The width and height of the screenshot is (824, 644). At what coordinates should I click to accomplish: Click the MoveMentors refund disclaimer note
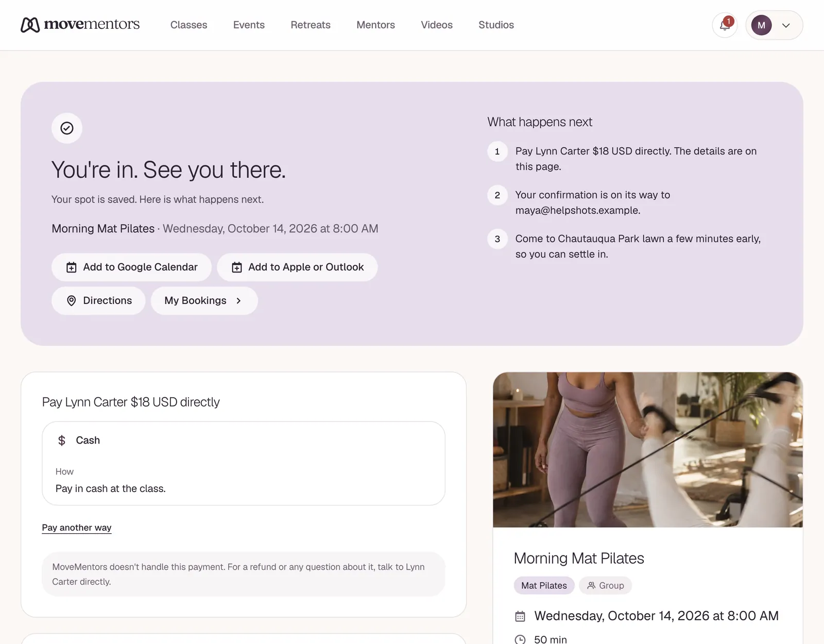click(244, 574)
